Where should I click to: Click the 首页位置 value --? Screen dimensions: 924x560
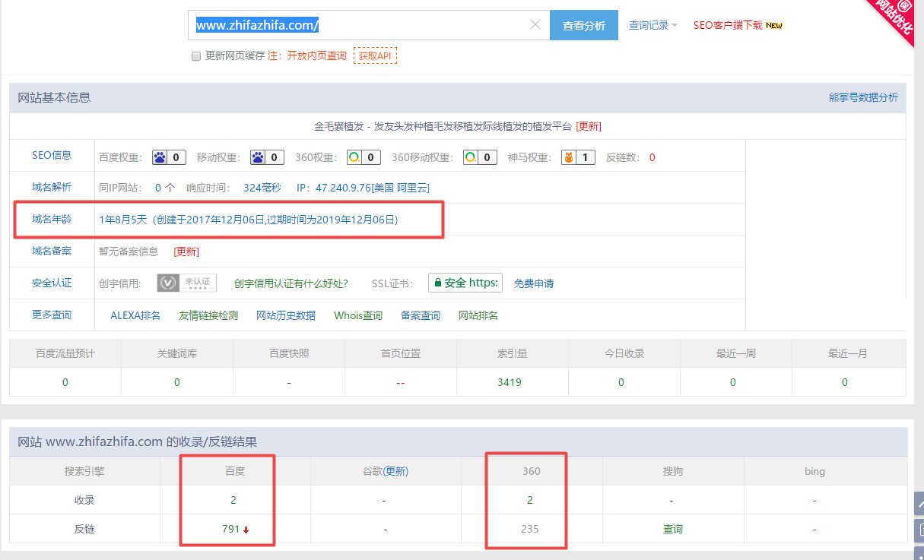(401, 382)
